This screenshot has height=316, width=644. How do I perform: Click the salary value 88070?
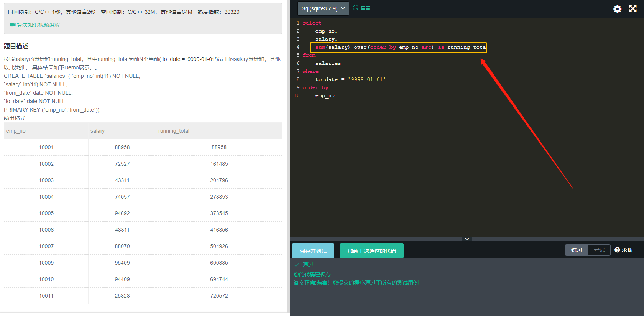click(x=122, y=246)
